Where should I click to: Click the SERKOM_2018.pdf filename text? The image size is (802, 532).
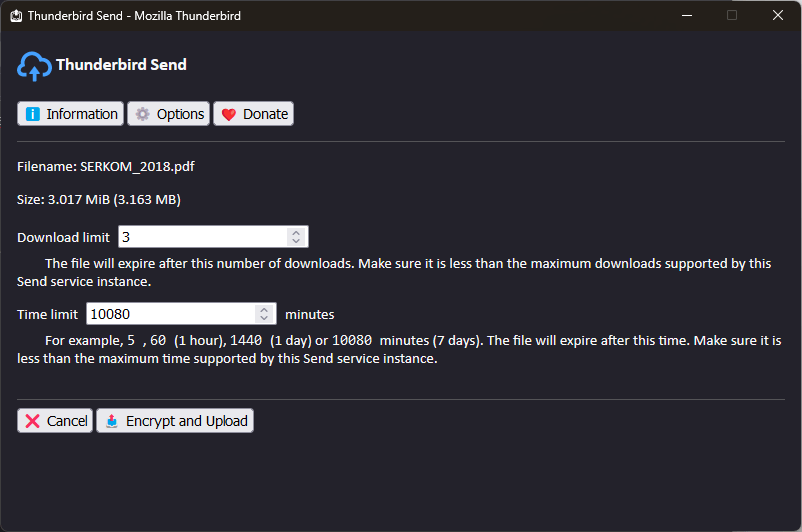130,167
